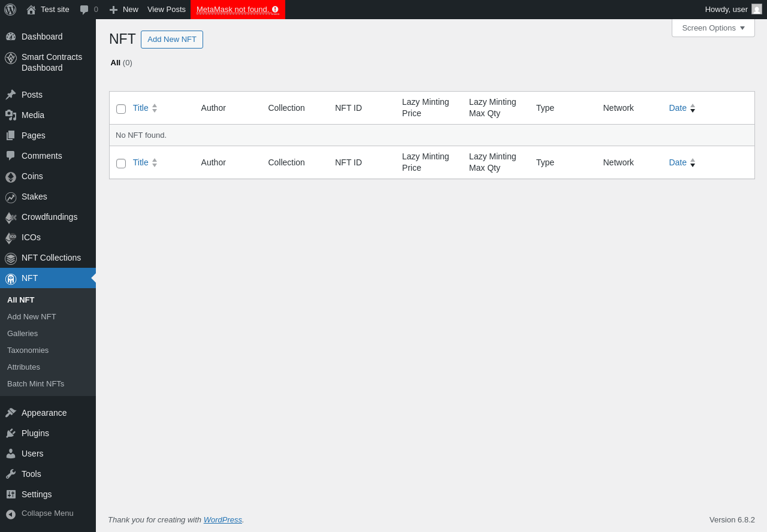Click the plus icon next to New
The width and height of the screenshot is (767, 532).
coord(113,10)
